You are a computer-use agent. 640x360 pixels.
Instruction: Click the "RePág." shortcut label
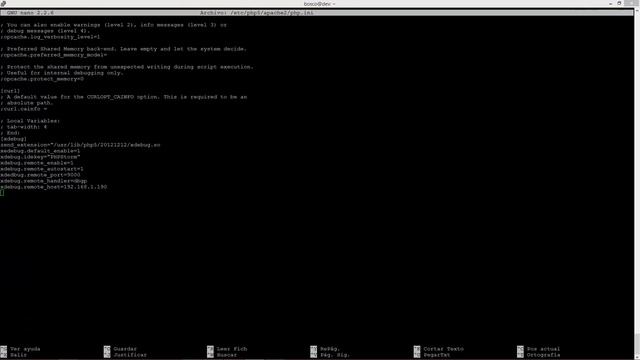pyautogui.click(x=330, y=349)
